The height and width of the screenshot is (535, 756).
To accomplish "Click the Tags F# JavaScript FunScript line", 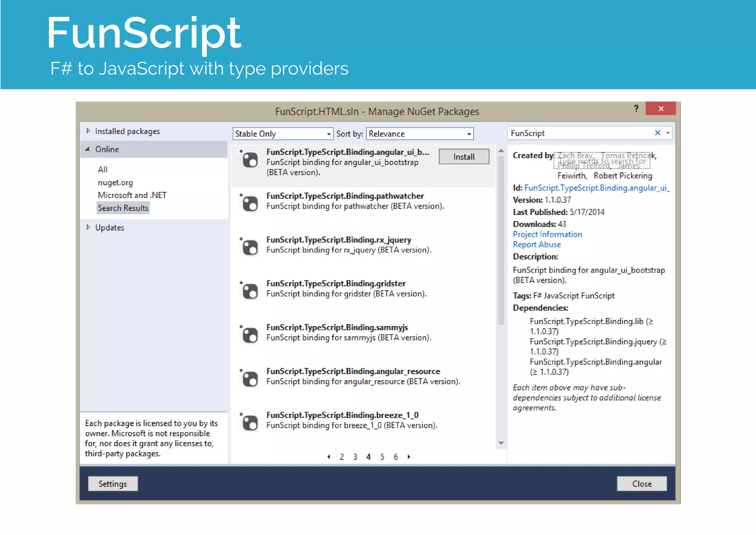I will coord(564,296).
